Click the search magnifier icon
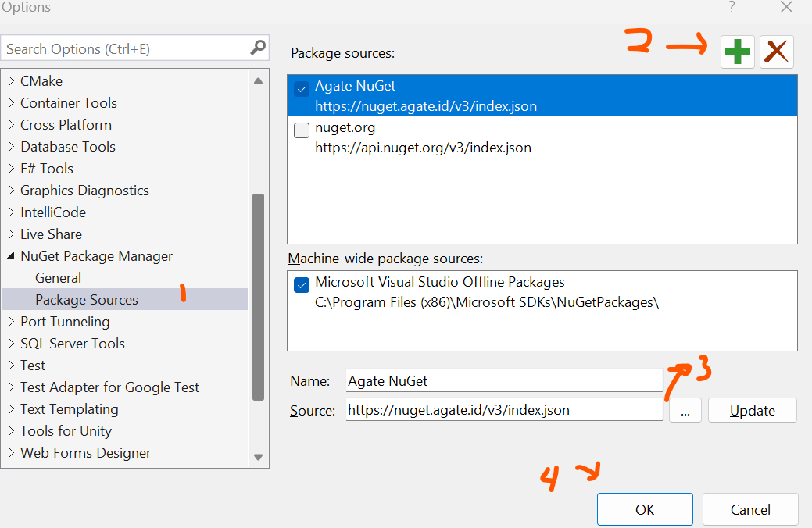 [258, 48]
